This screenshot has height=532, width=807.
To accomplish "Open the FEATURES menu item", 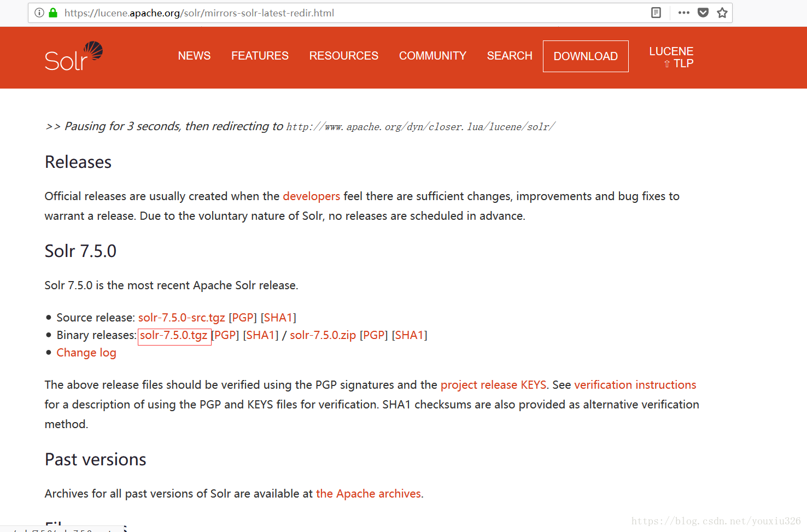I will (260, 56).
